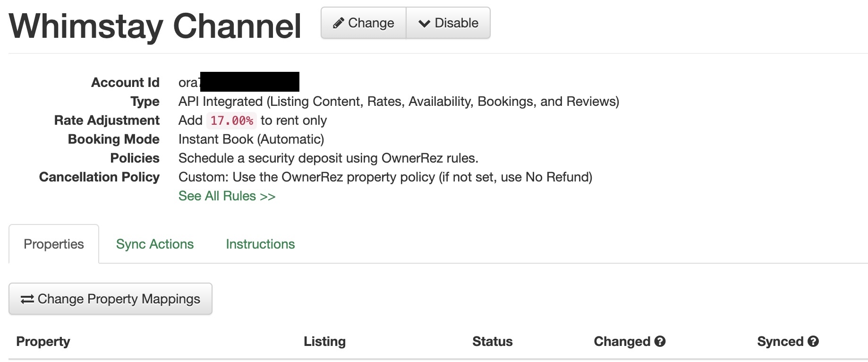Click the Whimstay Channel page heading
868x362 pixels.
coord(155,26)
